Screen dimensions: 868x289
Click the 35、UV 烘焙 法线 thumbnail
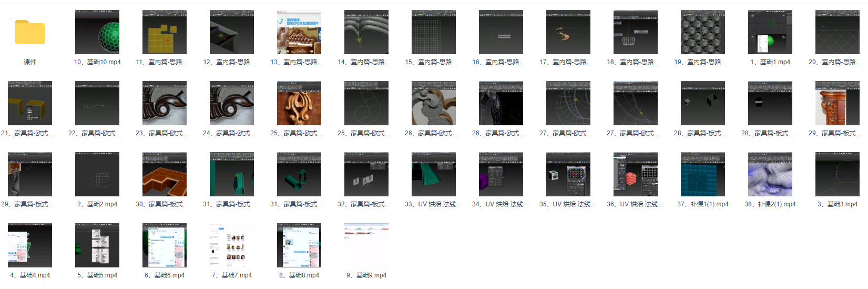(568, 174)
